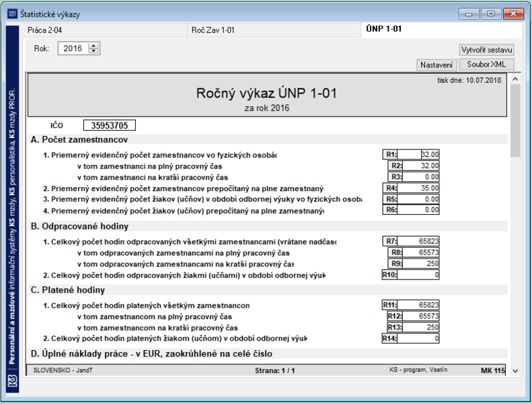Click the scrollbar down arrow

pos(515,371)
